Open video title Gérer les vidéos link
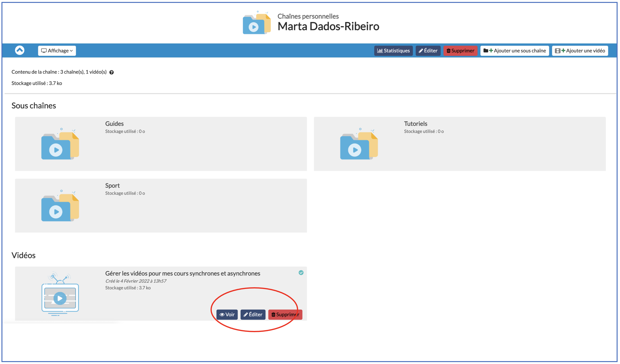The height and width of the screenshot is (364, 620). point(183,273)
